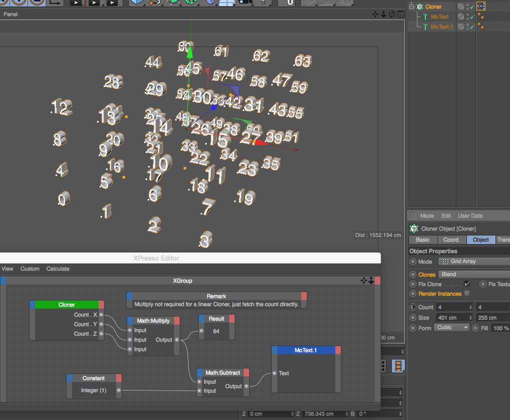
Task: Switch to the Coord. tab in Attribute Manager
Action: click(x=451, y=239)
